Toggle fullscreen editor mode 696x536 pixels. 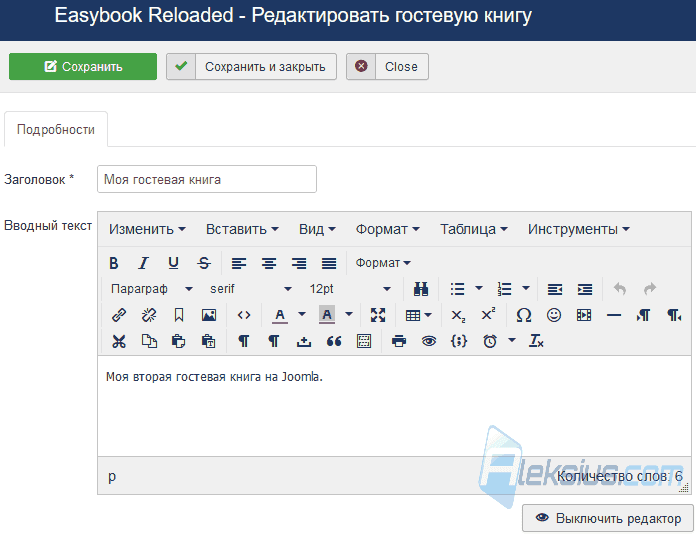click(378, 315)
